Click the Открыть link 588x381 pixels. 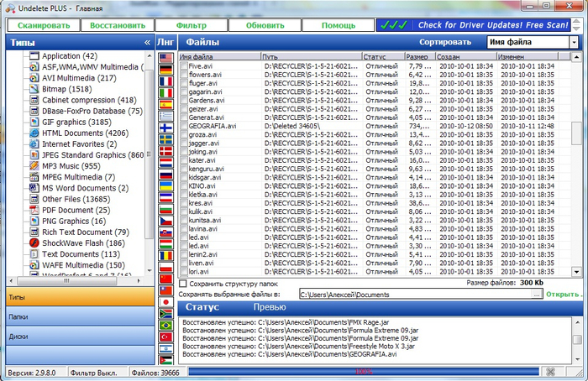[564, 294]
